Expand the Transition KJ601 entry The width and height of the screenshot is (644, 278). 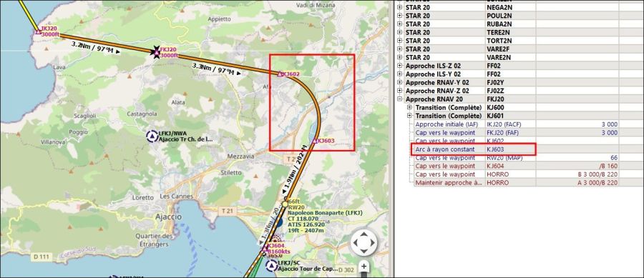point(409,116)
